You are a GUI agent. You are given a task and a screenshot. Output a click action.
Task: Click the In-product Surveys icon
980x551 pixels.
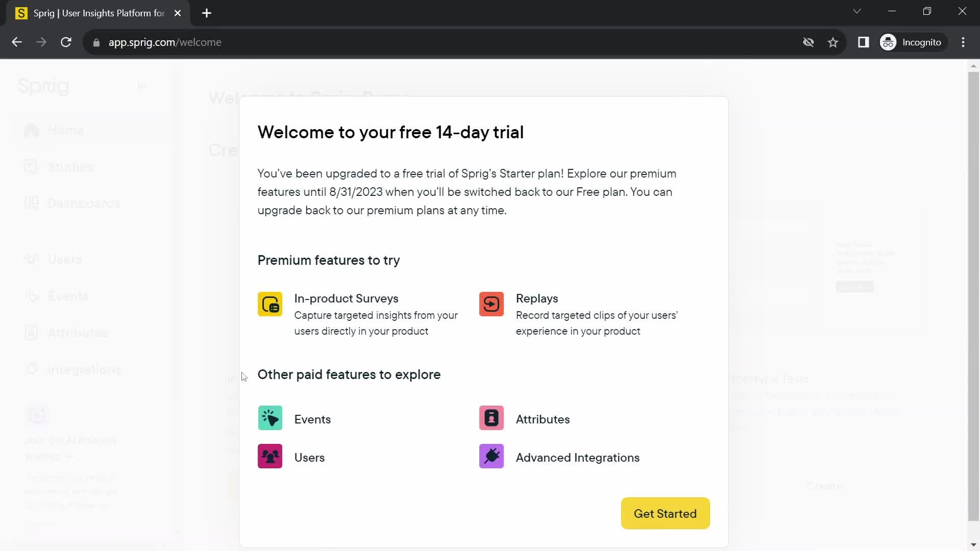[x=271, y=304]
